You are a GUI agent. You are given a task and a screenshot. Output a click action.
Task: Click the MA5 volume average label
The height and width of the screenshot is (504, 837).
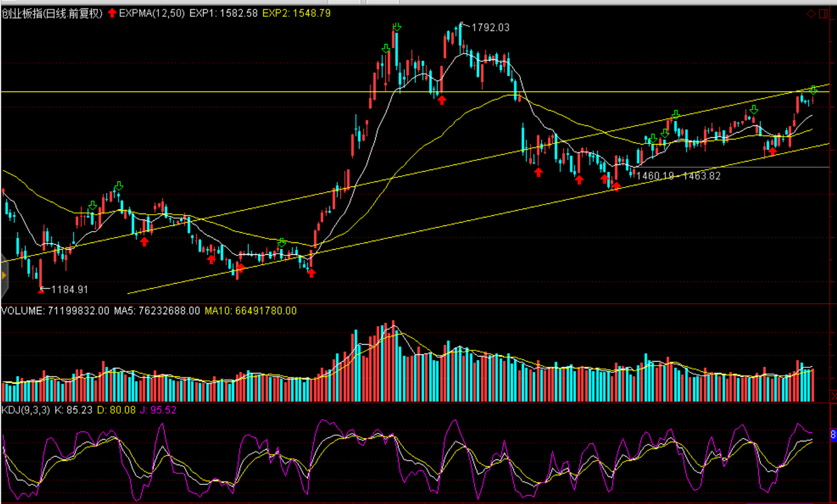pos(157,311)
